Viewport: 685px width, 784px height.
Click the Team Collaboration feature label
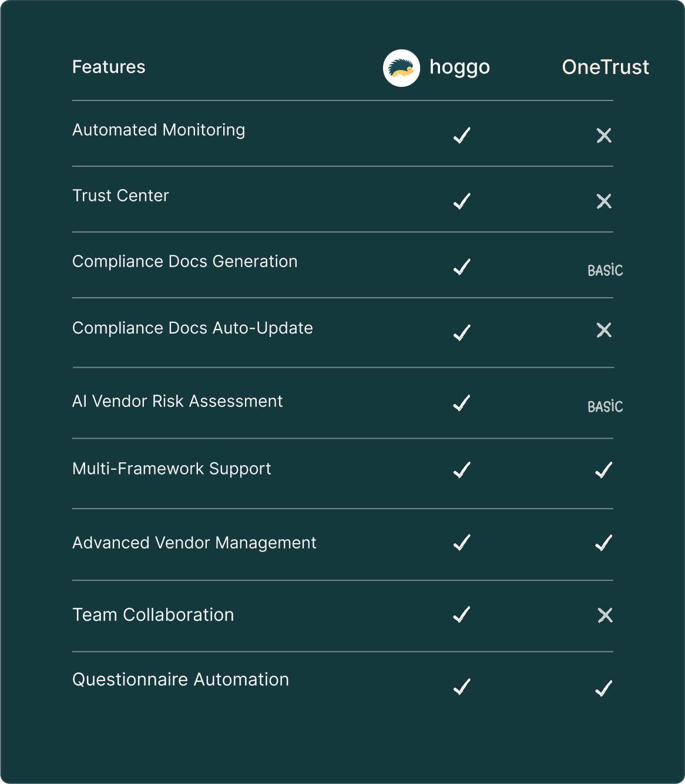tap(153, 615)
